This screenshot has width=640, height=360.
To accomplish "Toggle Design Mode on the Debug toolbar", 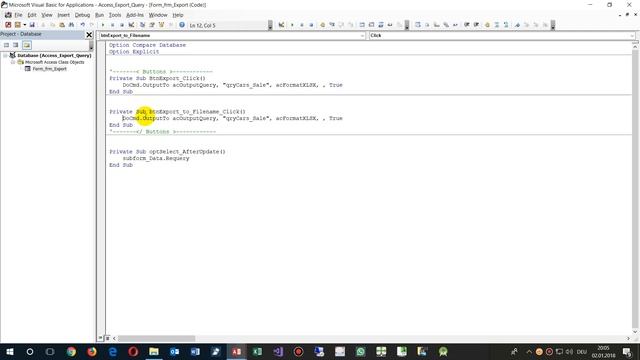I will pos(281,25).
